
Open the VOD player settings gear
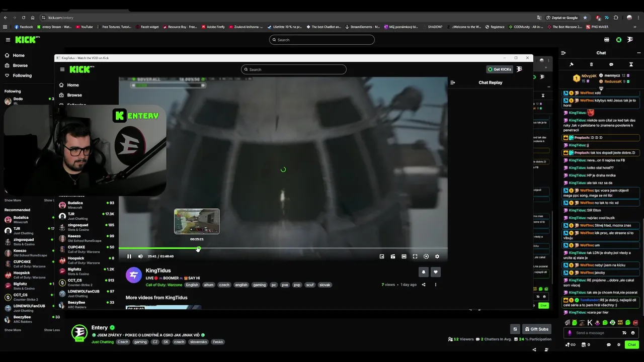coord(437,256)
